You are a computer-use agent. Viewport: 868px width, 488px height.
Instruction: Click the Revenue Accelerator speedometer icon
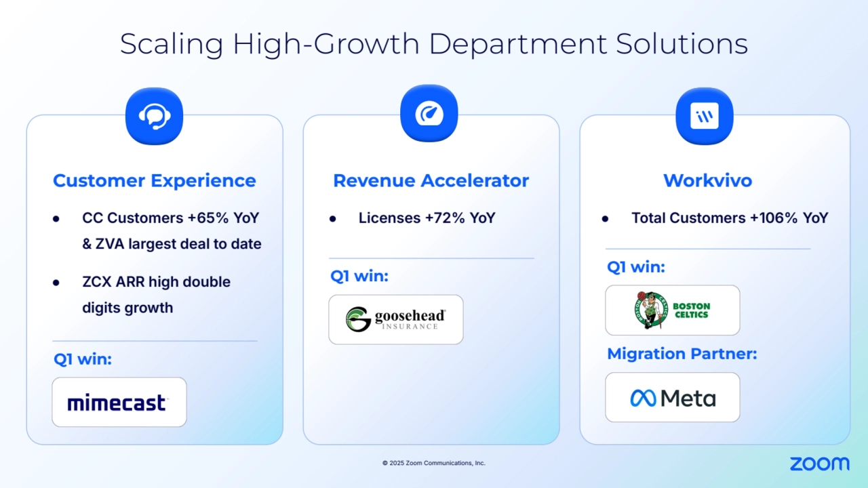429,113
